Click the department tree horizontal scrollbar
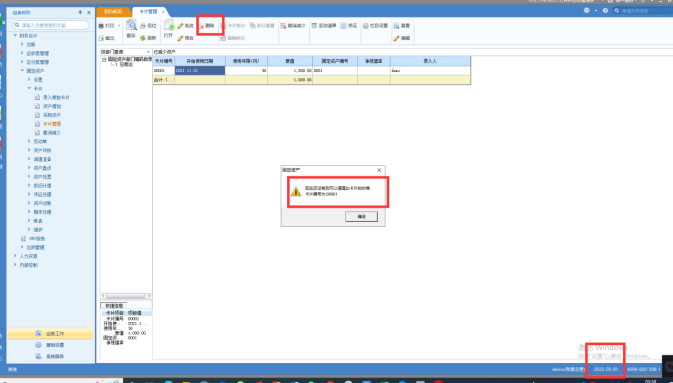The height and width of the screenshot is (383, 673). 126,296
